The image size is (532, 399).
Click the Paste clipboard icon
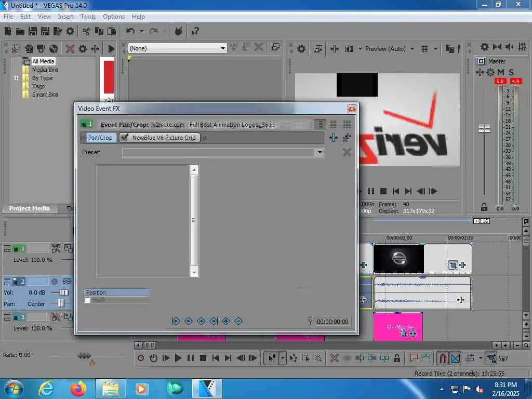point(112,32)
